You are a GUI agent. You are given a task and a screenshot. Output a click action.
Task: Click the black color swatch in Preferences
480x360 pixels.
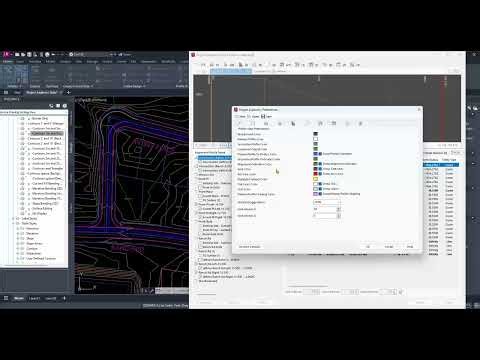(316, 134)
